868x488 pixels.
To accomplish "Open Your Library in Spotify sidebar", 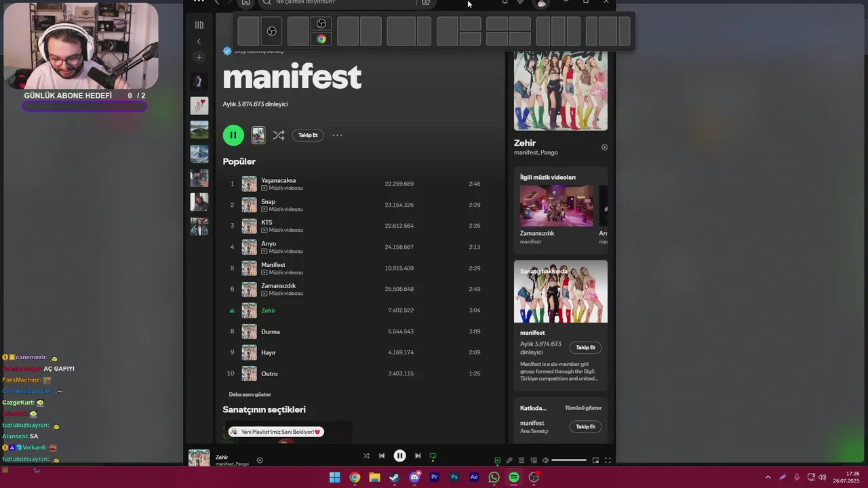I will pos(199,25).
